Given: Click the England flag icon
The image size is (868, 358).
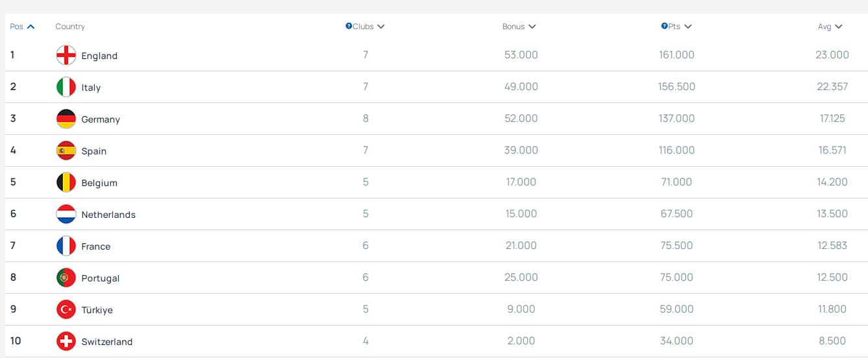Looking at the screenshot, I should 66,55.
